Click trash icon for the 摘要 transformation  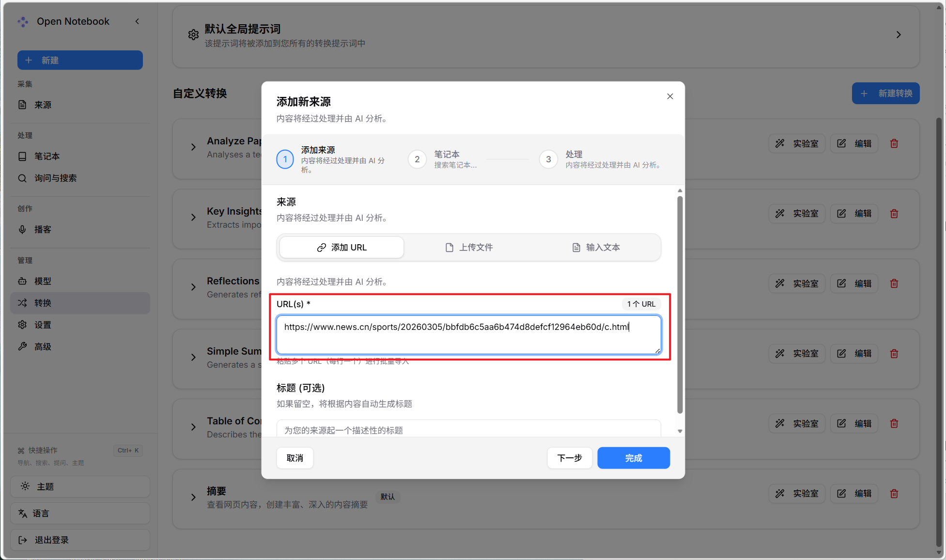(894, 493)
